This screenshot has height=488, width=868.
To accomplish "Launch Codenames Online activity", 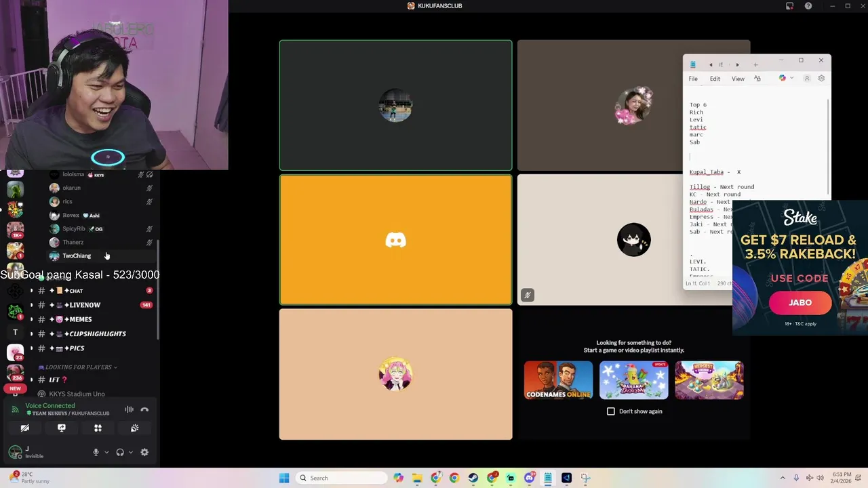I will (558, 380).
